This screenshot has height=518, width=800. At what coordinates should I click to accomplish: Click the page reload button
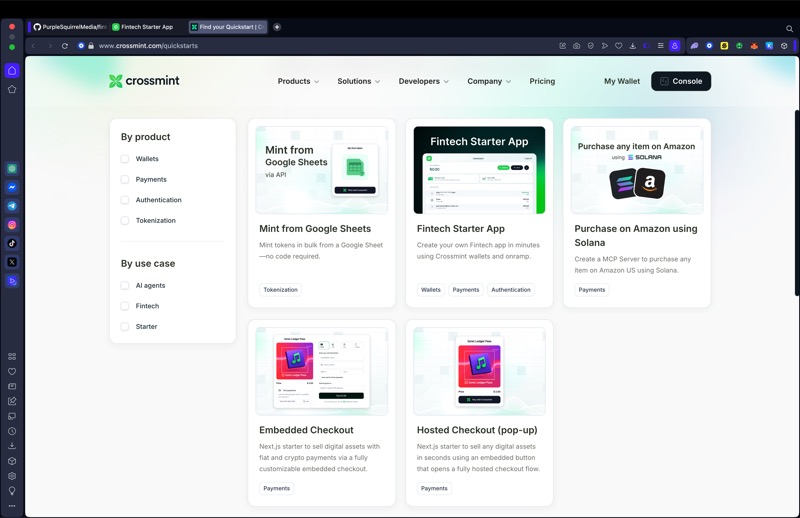point(65,46)
